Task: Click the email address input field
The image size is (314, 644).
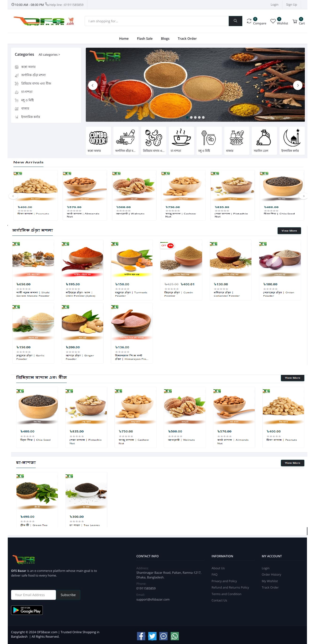Action: 33,595
